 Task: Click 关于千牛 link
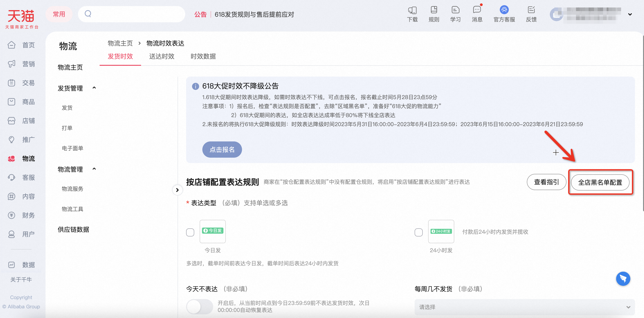21,279
